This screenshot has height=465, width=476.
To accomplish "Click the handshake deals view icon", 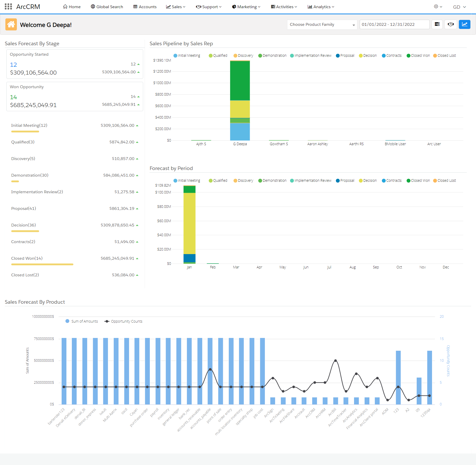I will pos(451,24).
